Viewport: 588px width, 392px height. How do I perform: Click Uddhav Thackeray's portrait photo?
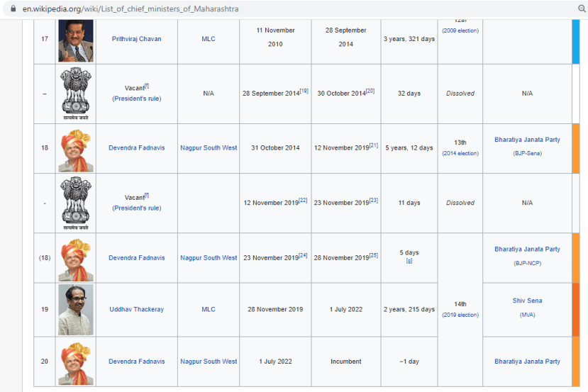[x=76, y=310]
